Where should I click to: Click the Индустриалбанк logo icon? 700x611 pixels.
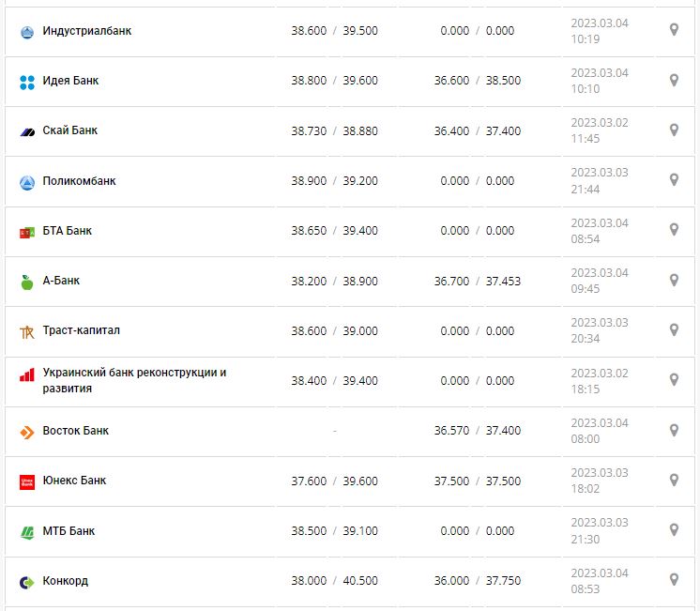click(x=27, y=32)
